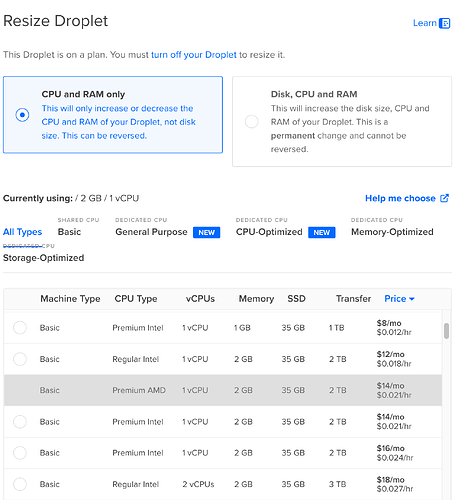Sort by the Price column dropdown arrow

[x=412, y=299]
